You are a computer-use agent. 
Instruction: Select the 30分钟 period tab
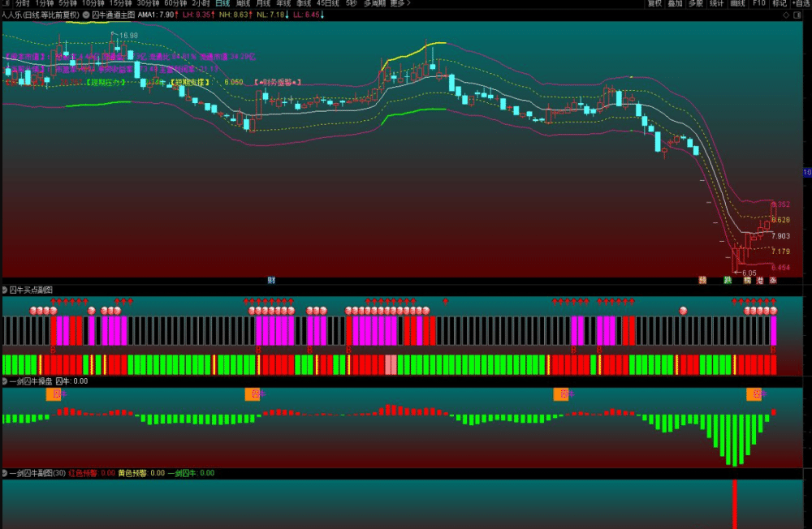148,3
